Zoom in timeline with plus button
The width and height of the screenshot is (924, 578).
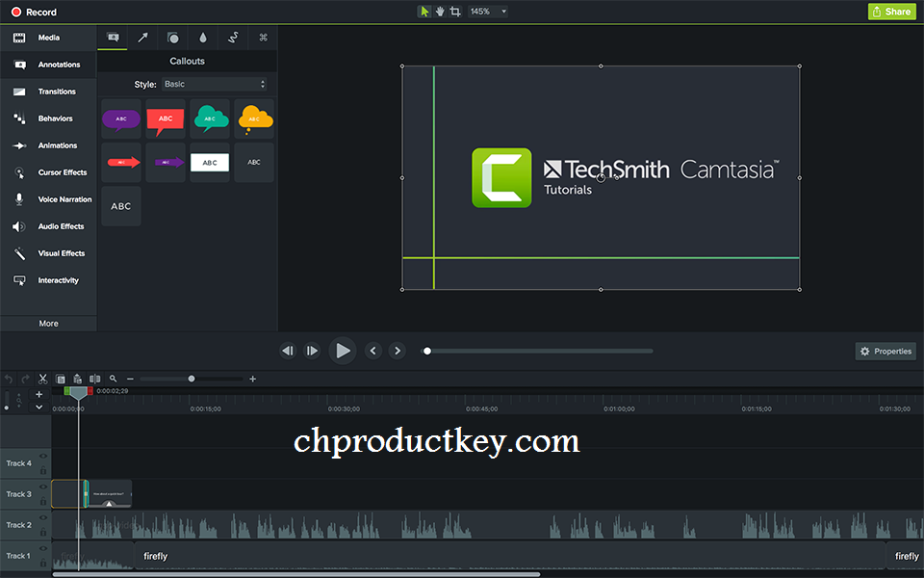[x=253, y=379]
